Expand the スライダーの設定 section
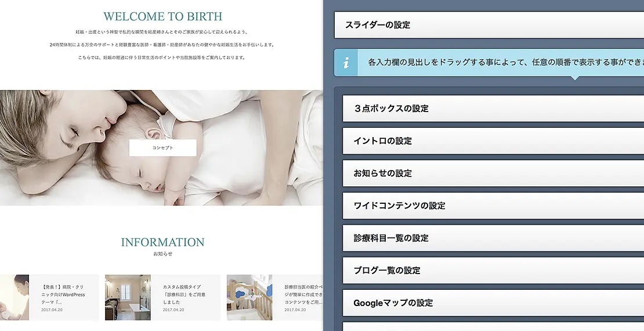This screenshot has height=331, width=644. 489,25
